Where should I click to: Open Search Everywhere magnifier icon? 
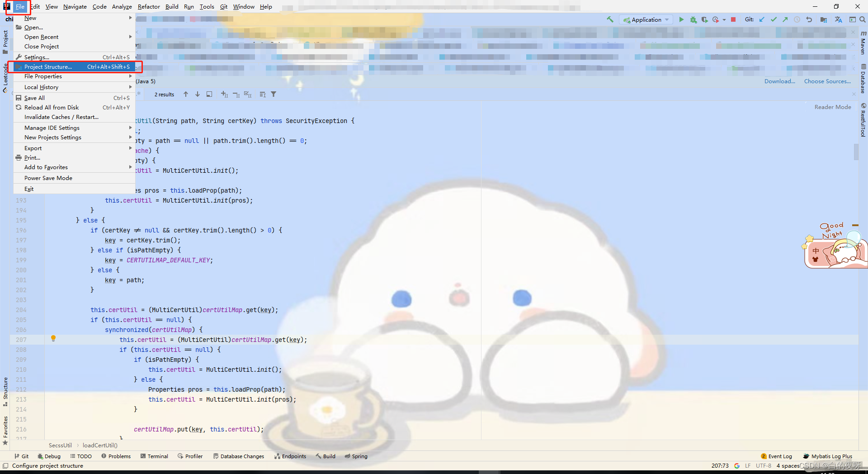tap(863, 19)
